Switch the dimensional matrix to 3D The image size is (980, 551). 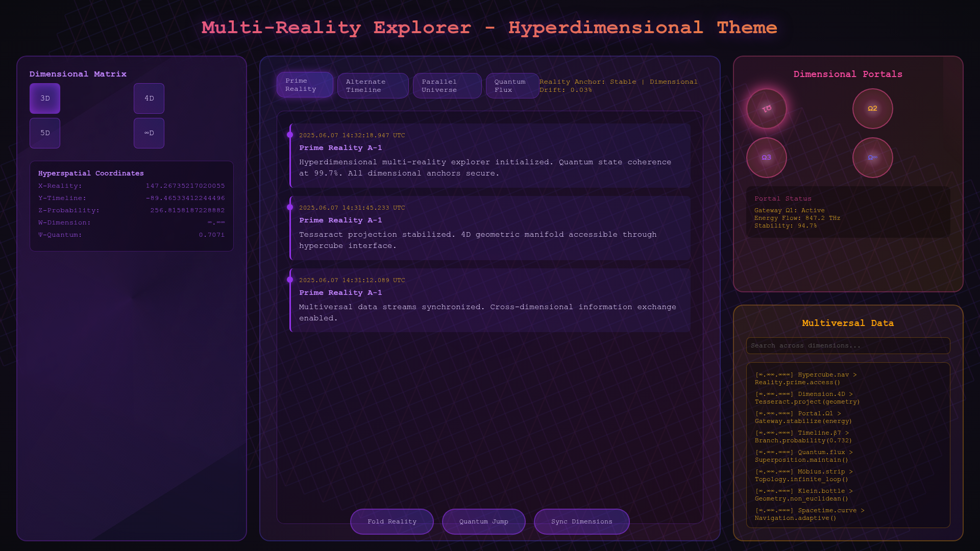[x=45, y=98]
